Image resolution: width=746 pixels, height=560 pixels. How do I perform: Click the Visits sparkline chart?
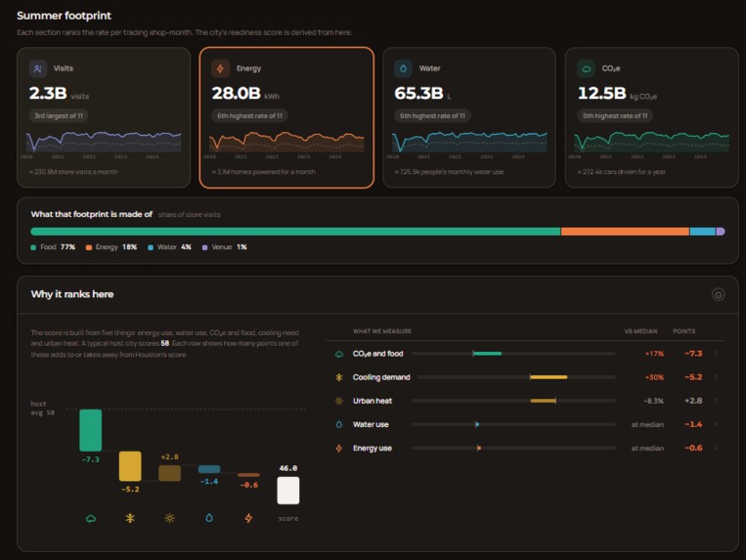coord(104,142)
